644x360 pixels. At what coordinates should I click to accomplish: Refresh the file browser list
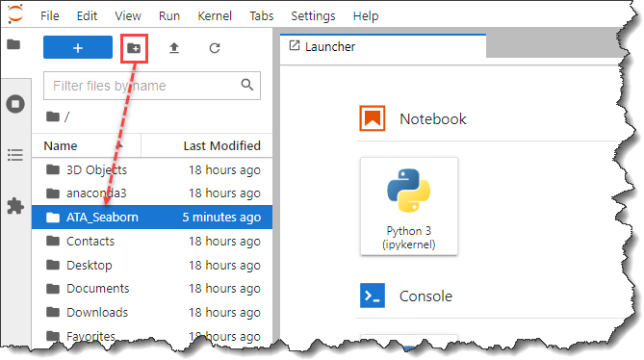(x=215, y=48)
